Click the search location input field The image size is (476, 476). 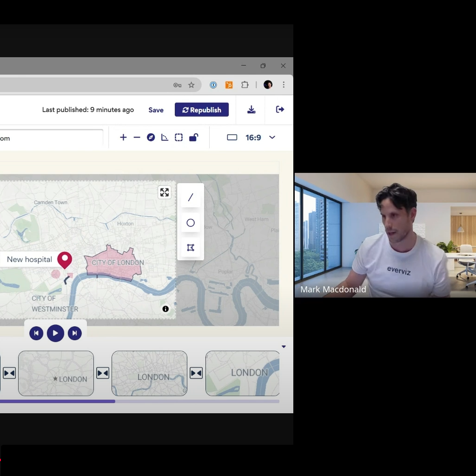click(52, 138)
